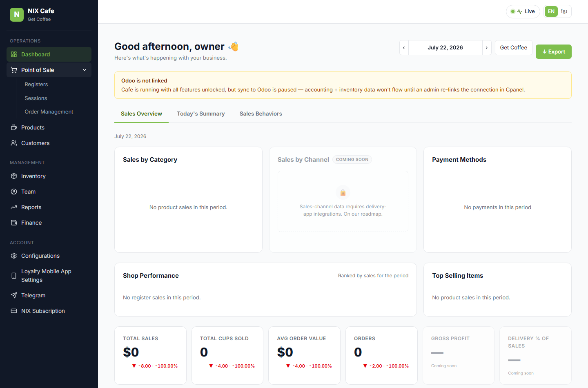The height and width of the screenshot is (388, 588).
Task: Open Telegram settings
Action: (49, 295)
